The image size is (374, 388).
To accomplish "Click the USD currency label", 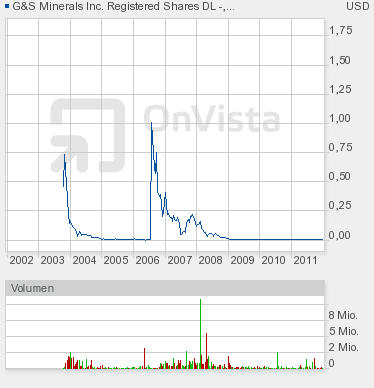I will 358,6.
